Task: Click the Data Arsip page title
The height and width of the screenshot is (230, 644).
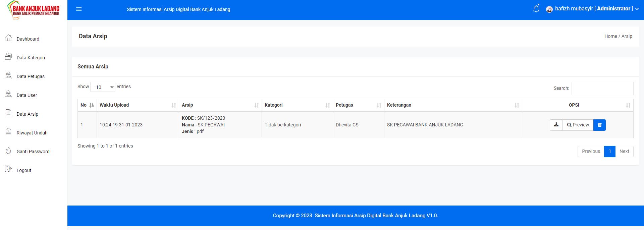Action: 93,36
